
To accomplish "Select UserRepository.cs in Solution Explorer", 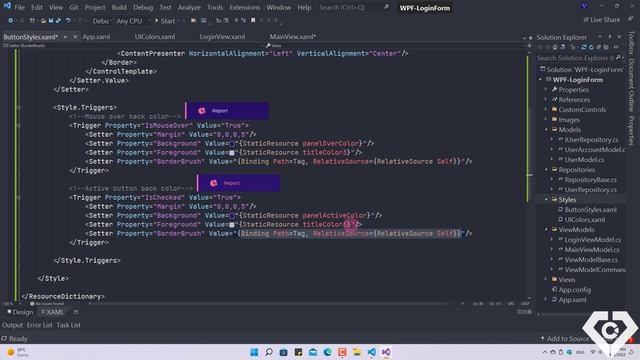I will pyautogui.click(x=590, y=189).
